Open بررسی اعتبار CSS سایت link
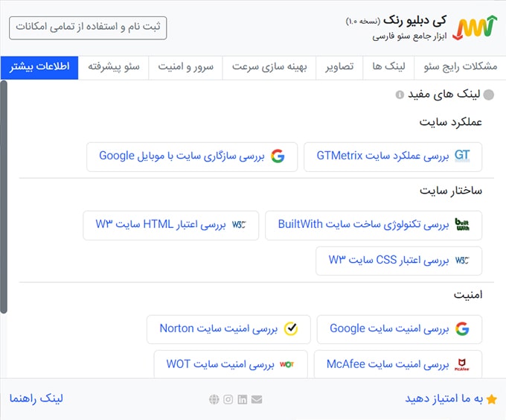 399,261
